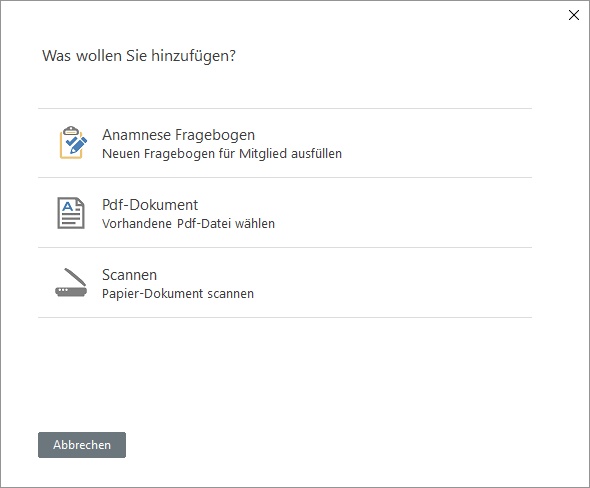Click 'Vorhandene Pdf-Datei wählen' description
The width and height of the screenshot is (590, 488).
point(189,223)
